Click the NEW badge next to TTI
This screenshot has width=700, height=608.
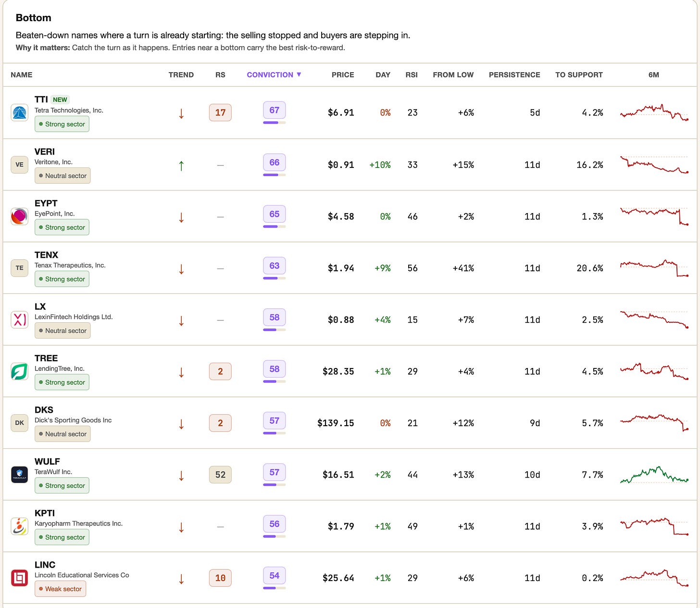point(60,100)
